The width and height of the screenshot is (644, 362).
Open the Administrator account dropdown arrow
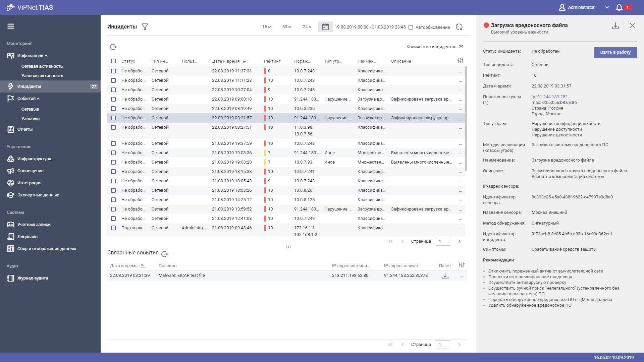point(607,7)
